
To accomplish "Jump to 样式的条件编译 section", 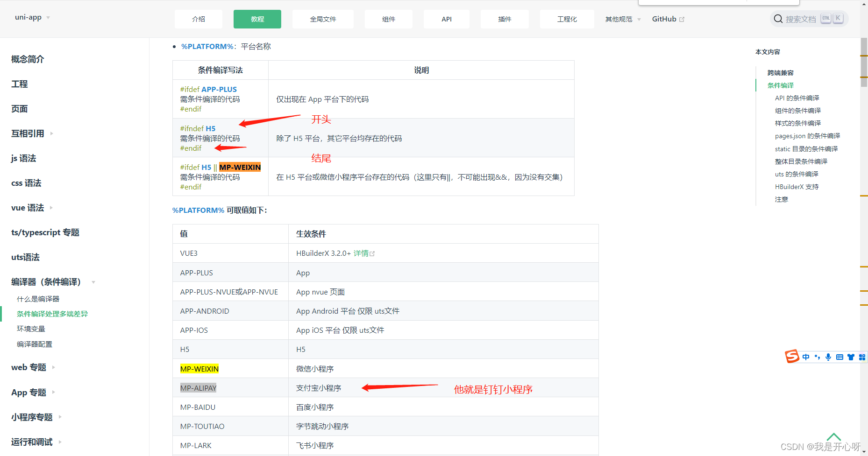I will [798, 123].
